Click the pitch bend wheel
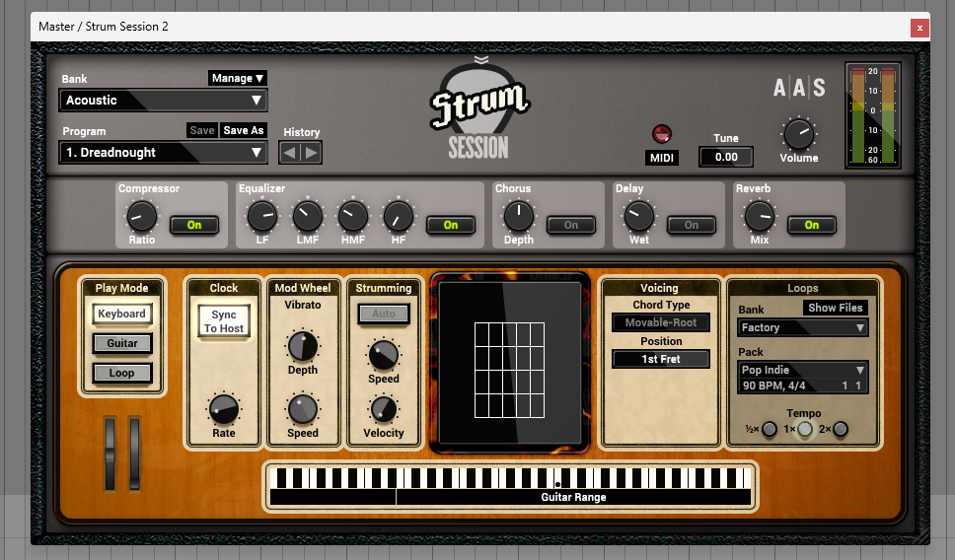Image resolution: width=955 pixels, height=560 pixels. [x=110, y=454]
